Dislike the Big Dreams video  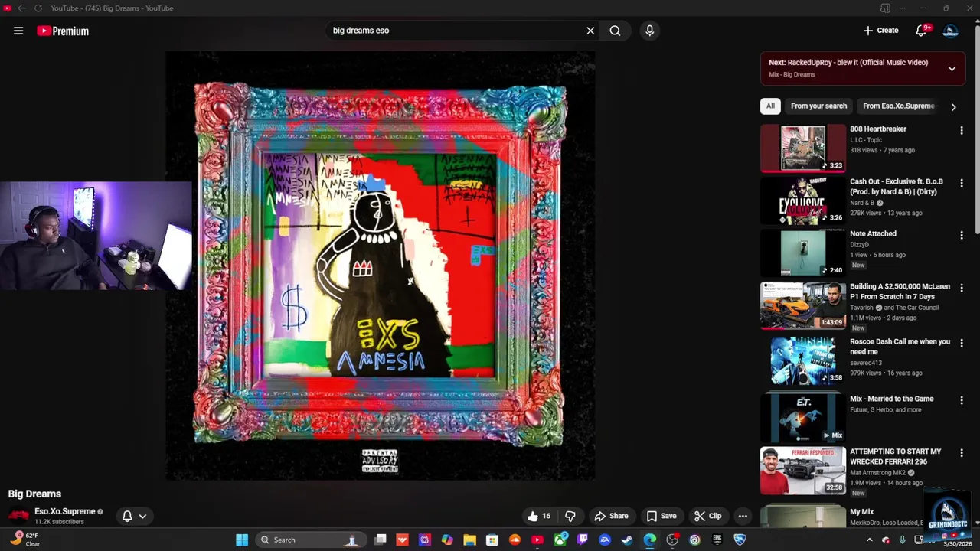pos(570,517)
